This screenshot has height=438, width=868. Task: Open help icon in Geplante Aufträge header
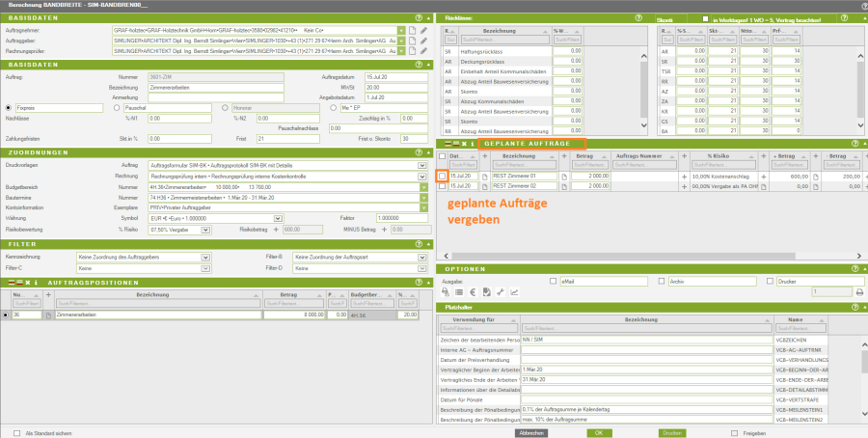coord(855,143)
